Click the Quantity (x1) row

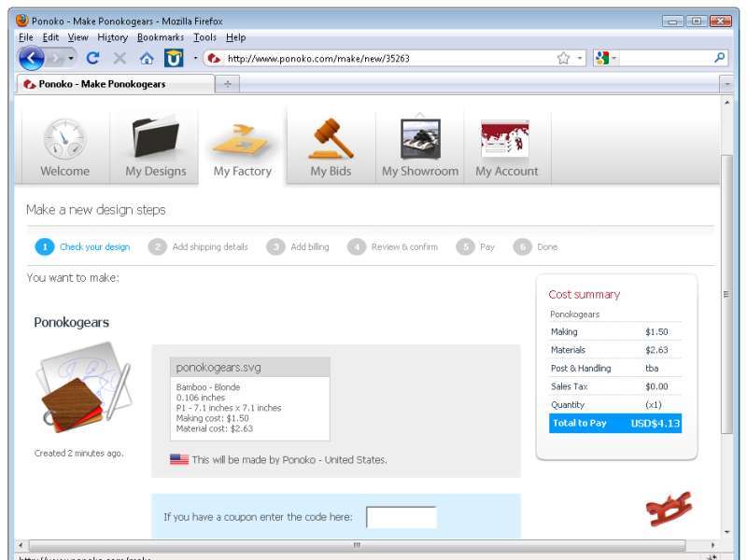point(615,405)
